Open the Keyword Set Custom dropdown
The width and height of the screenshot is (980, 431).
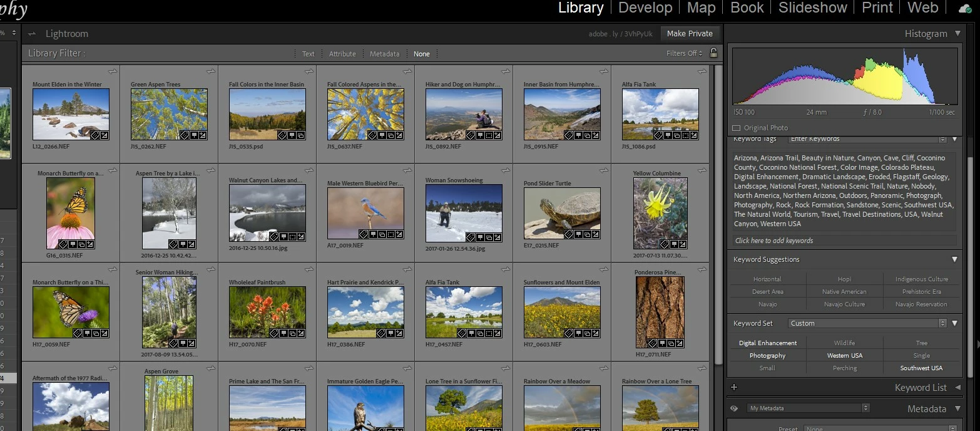tap(866, 323)
